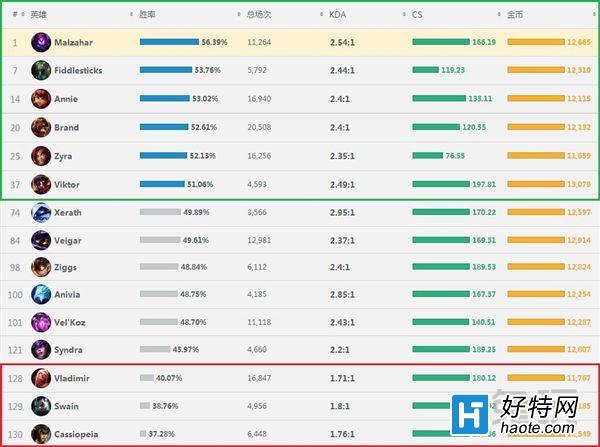Click Malzahar's 56.39% win rate bar
Image resolution: width=600 pixels, height=447 pixels.
tap(170, 42)
